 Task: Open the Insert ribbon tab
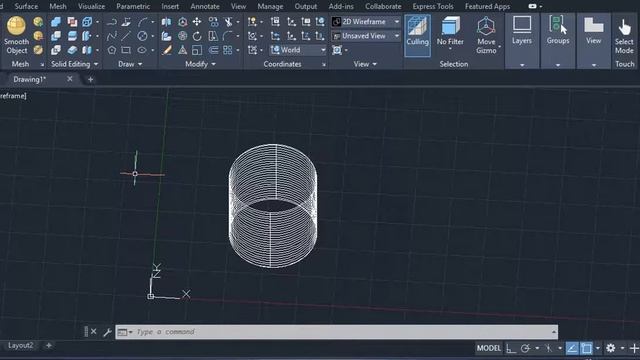point(170,6)
